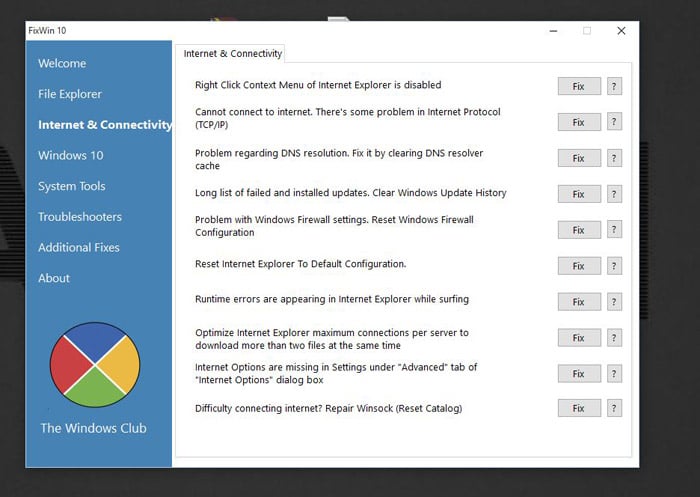Show help for Repair Winsock fix
The image size is (700, 497).
pyautogui.click(x=614, y=408)
